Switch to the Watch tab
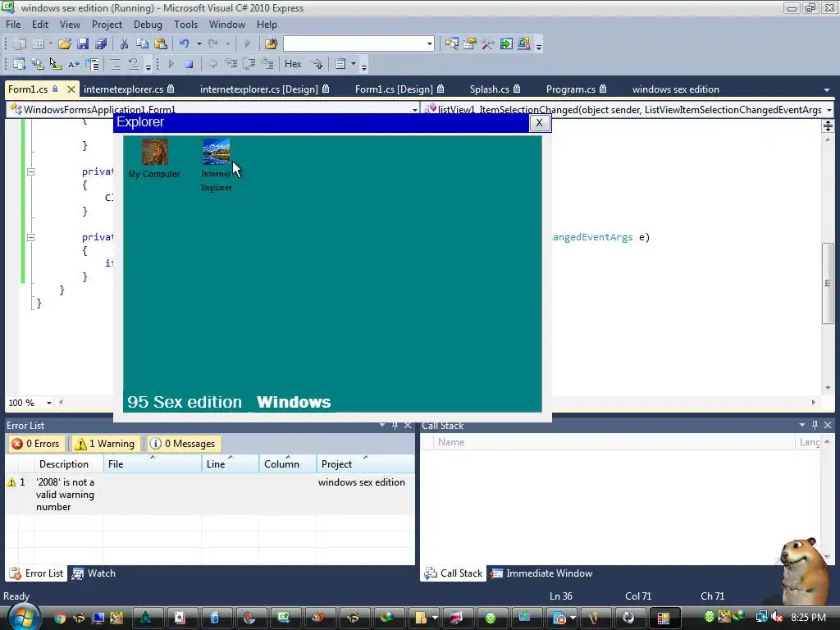This screenshot has width=840, height=630. 94,573
